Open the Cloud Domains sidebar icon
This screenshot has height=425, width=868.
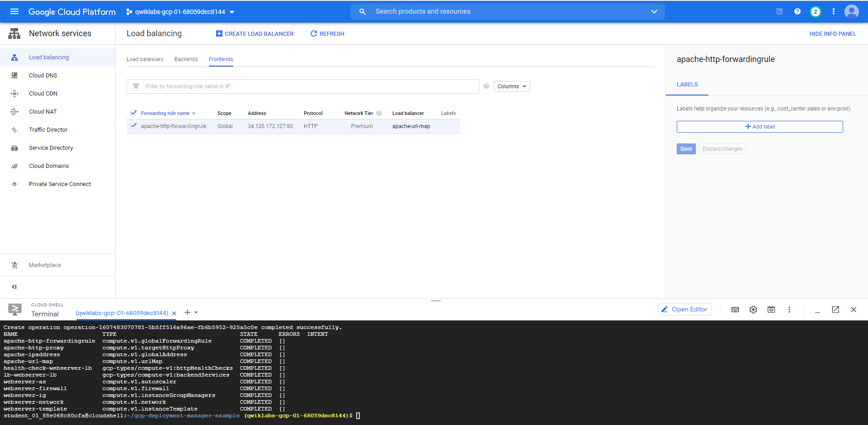click(x=14, y=166)
